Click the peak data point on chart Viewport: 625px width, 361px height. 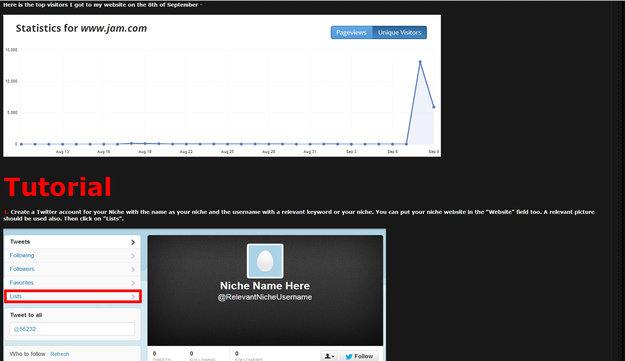click(420, 62)
